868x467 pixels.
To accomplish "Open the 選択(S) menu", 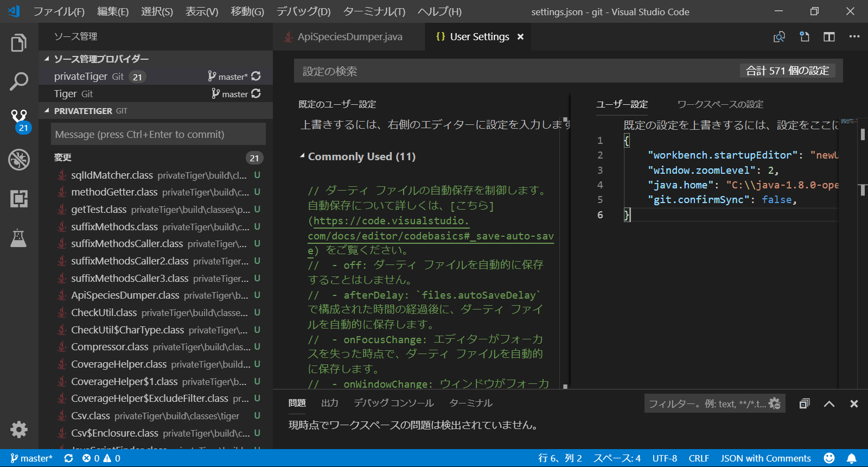I will click(x=157, y=11).
